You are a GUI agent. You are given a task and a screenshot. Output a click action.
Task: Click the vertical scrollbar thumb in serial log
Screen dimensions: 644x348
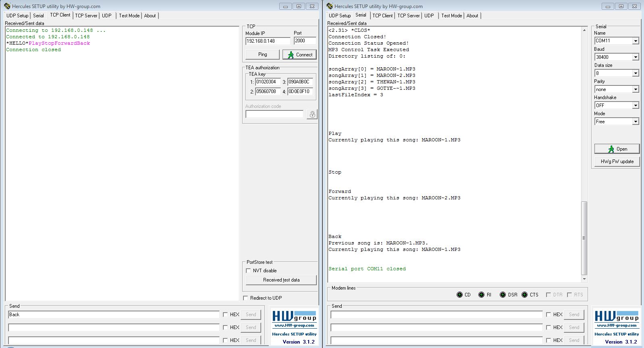coord(584,238)
